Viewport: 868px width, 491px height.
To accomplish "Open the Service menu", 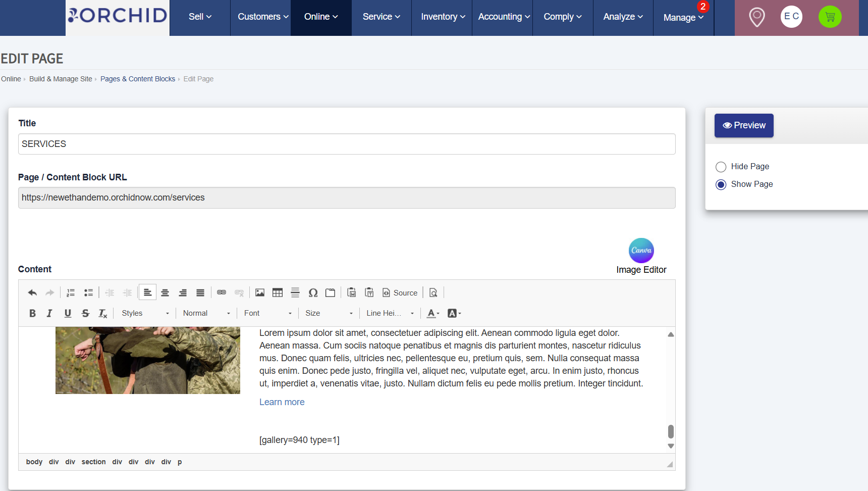I will [382, 17].
